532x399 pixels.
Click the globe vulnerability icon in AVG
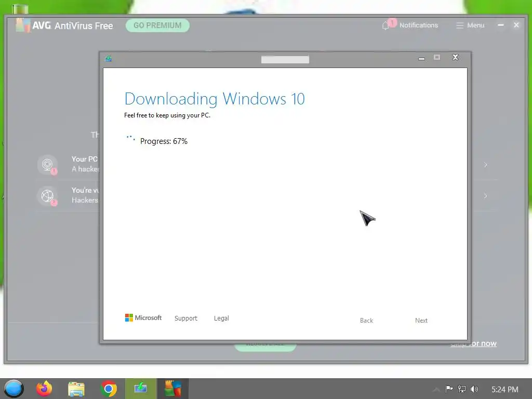(47, 196)
